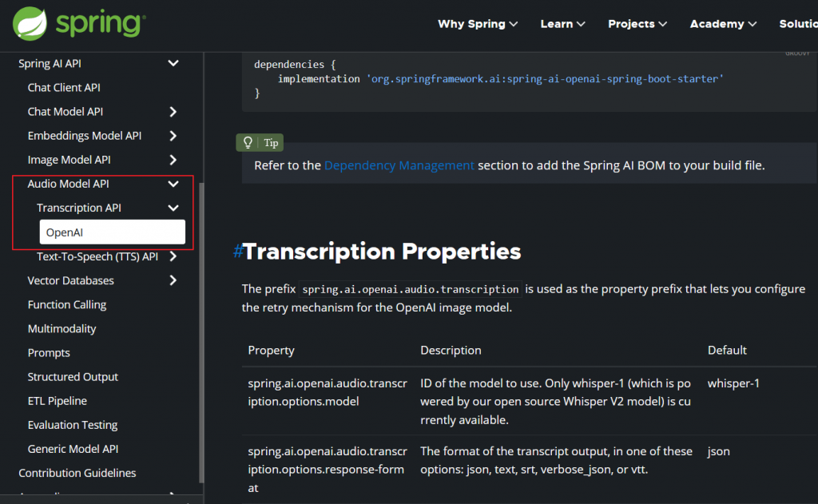Image resolution: width=818 pixels, height=504 pixels.
Task: Click the spring.ai.openai.audio.transcription prefix code
Action: [x=411, y=290]
